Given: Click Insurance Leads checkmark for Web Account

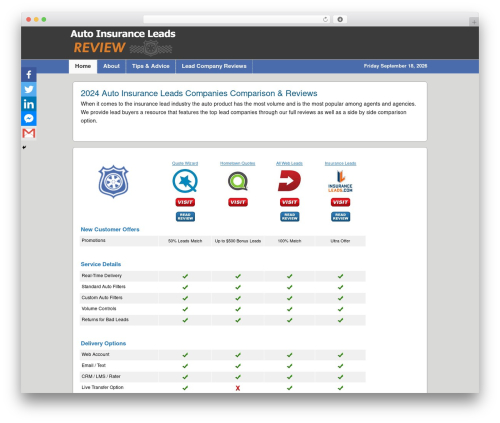Looking at the screenshot, I should [340, 355].
